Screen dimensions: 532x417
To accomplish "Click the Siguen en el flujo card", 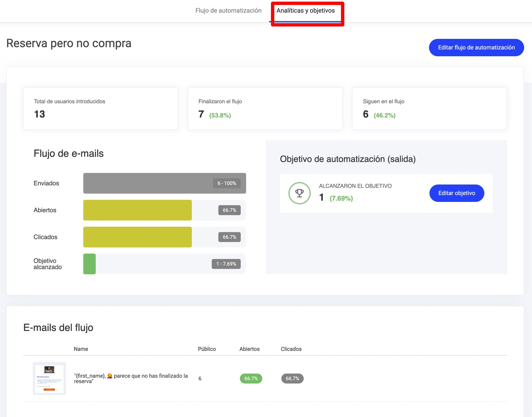I will point(429,108).
